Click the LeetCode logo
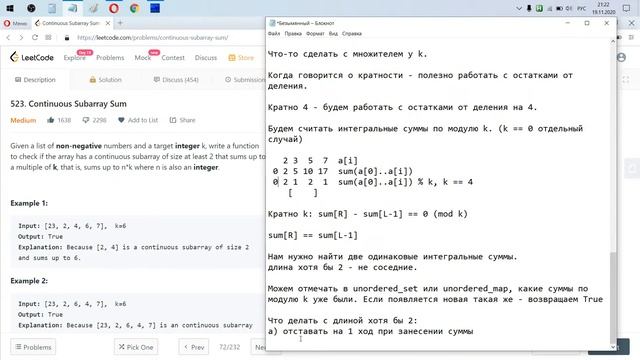640x360 pixels. pyautogui.click(x=32, y=58)
